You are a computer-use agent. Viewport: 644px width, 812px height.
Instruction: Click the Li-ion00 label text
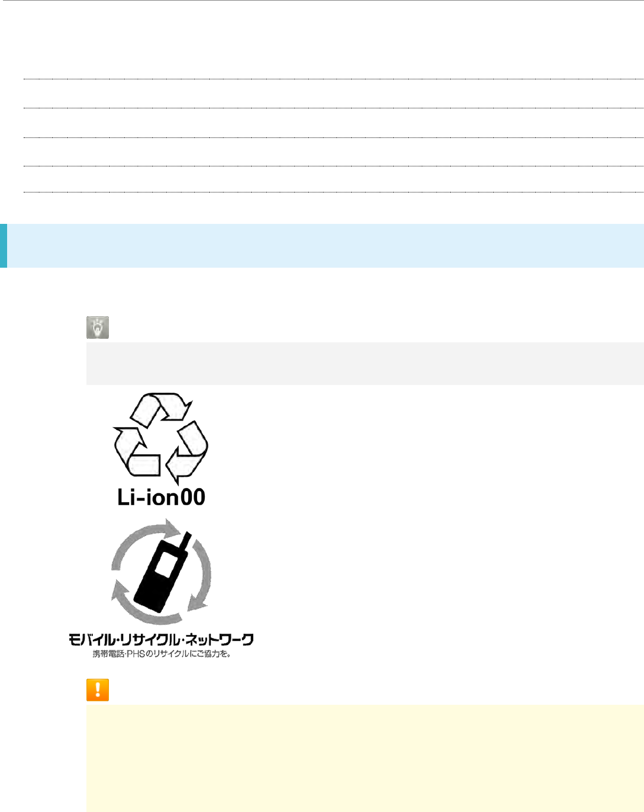161,497
